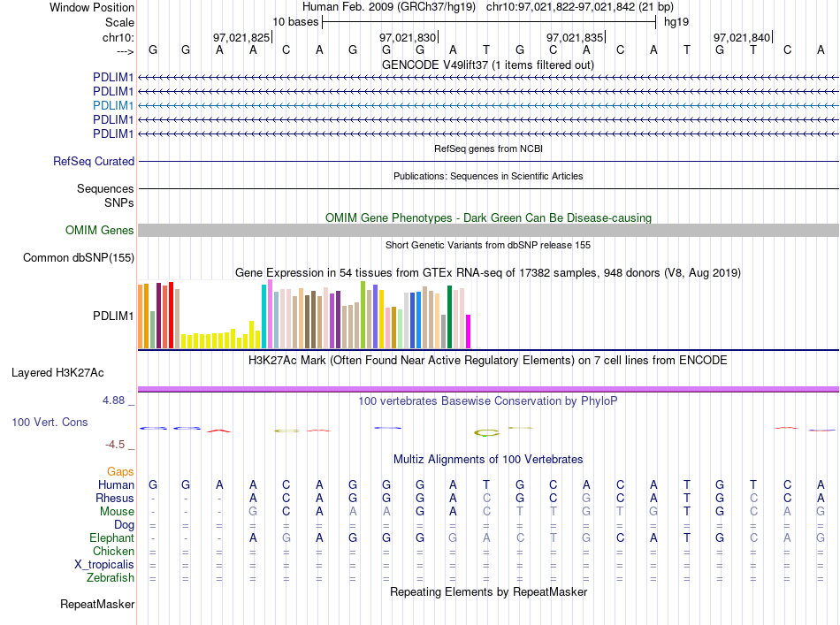The height and width of the screenshot is (625, 840).
Task: Click the purple H3K27Ac signal band
Action: click(x=488, y=389)
